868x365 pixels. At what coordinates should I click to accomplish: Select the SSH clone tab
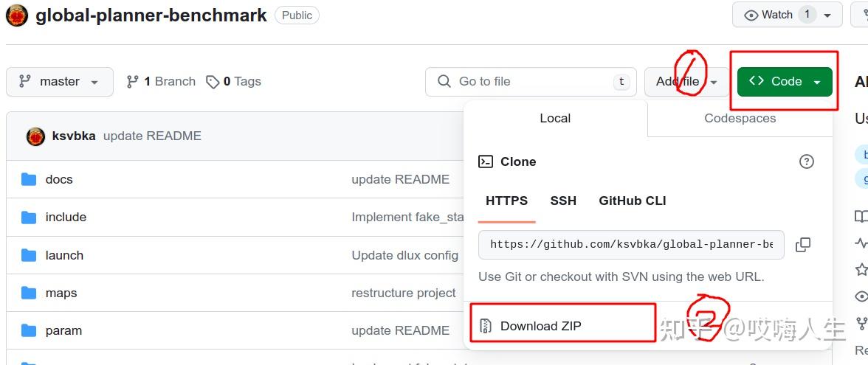coord(563,201)
